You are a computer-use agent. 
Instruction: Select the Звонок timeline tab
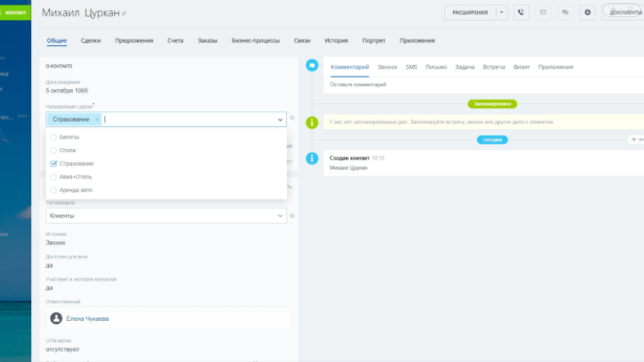387,67
